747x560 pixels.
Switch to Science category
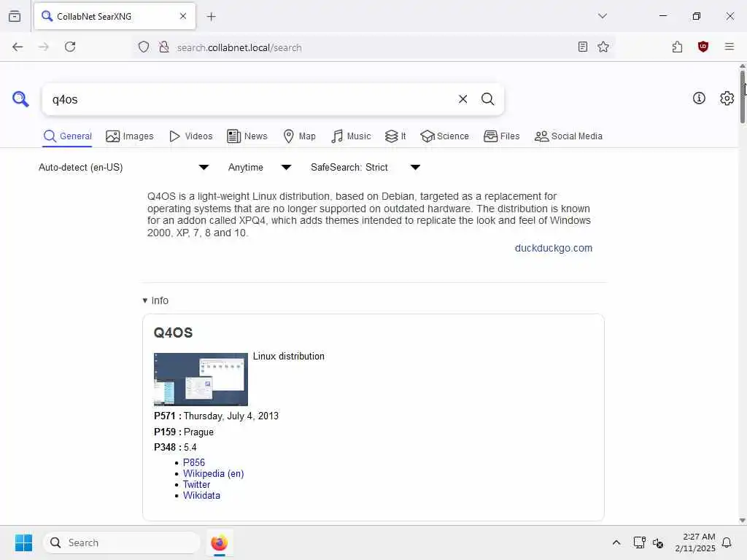[444, 136]
